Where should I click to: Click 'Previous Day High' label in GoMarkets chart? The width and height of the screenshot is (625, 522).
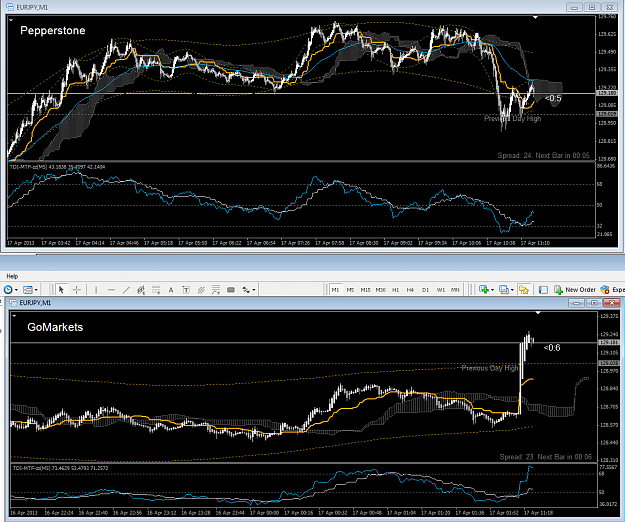(x=490, y=368)
